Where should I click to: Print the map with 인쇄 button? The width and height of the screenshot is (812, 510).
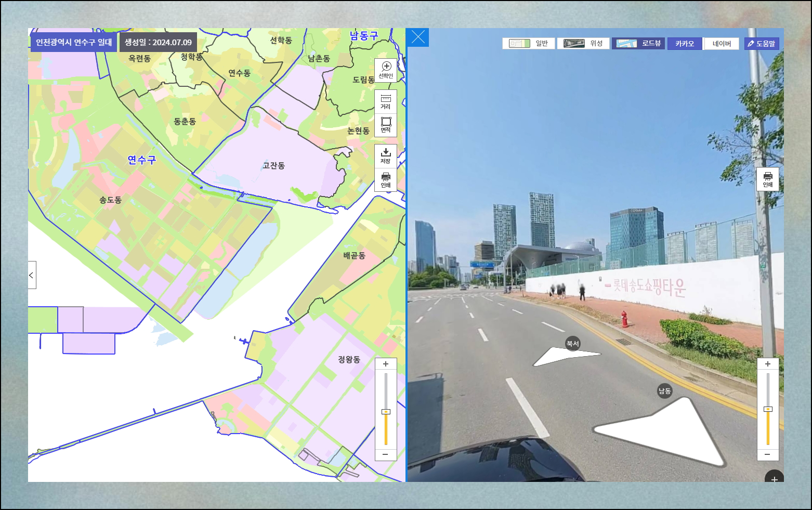[386, 180]
